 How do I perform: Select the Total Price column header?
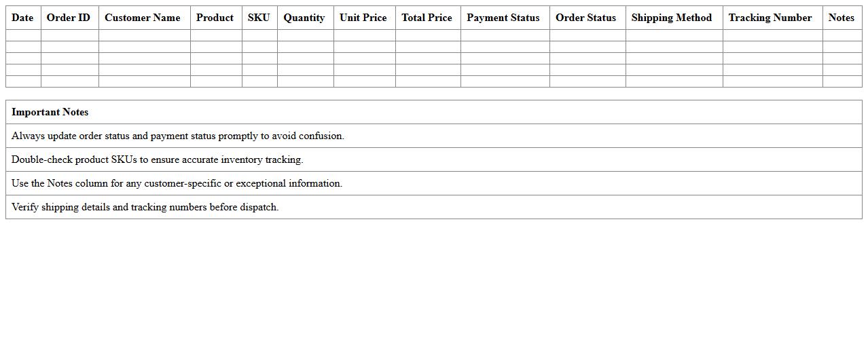[x=427, y=18]
